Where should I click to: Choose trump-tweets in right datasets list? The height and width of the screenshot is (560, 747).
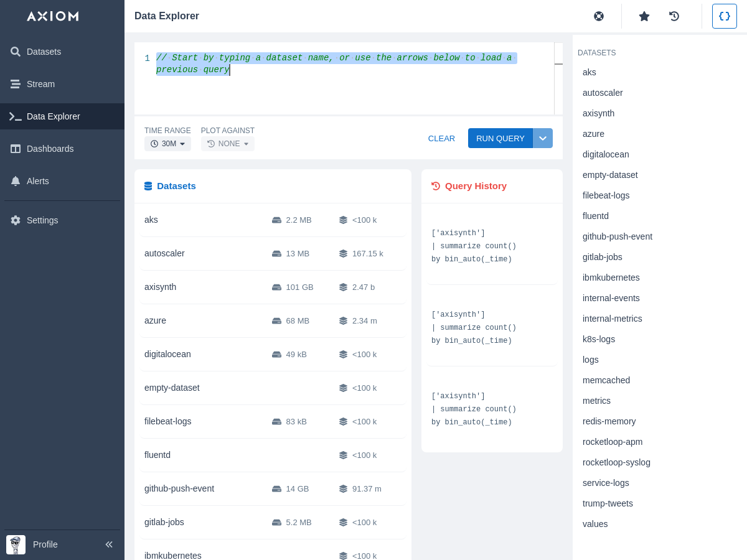[x=608, y=503]
